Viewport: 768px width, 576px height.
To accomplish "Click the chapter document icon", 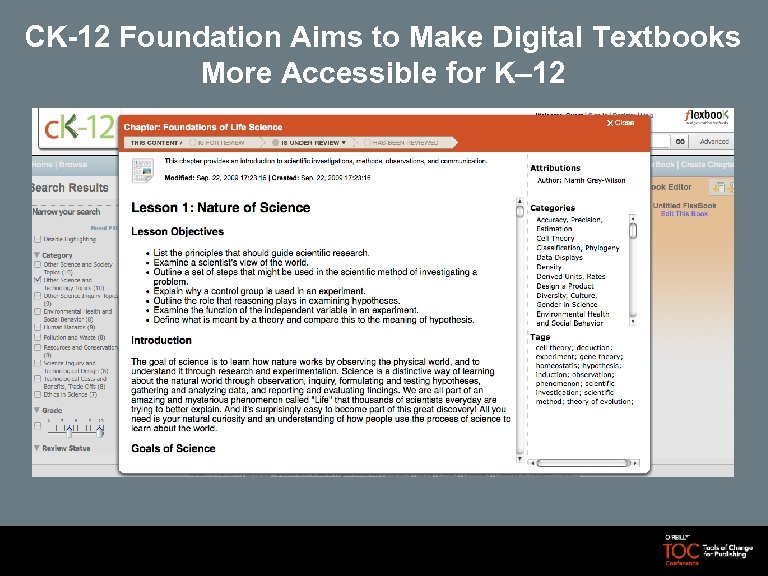I will 143,170.
